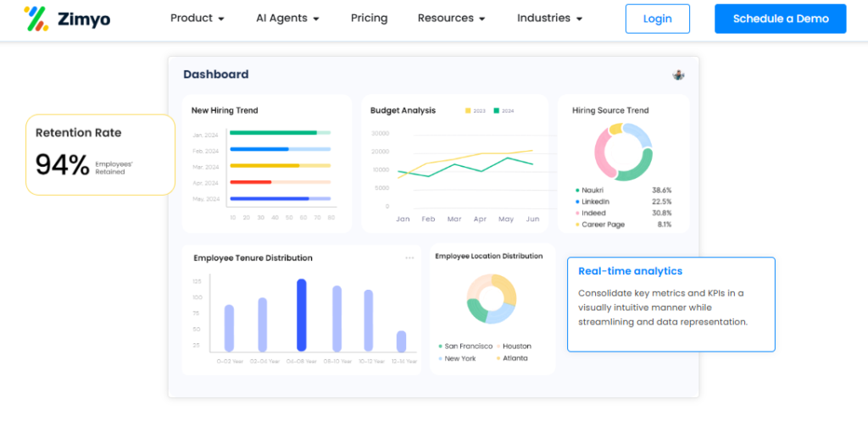The width and height of the screenshot is (868, 427).
Task: Click the San Francisco legend item
Action: 465,347
